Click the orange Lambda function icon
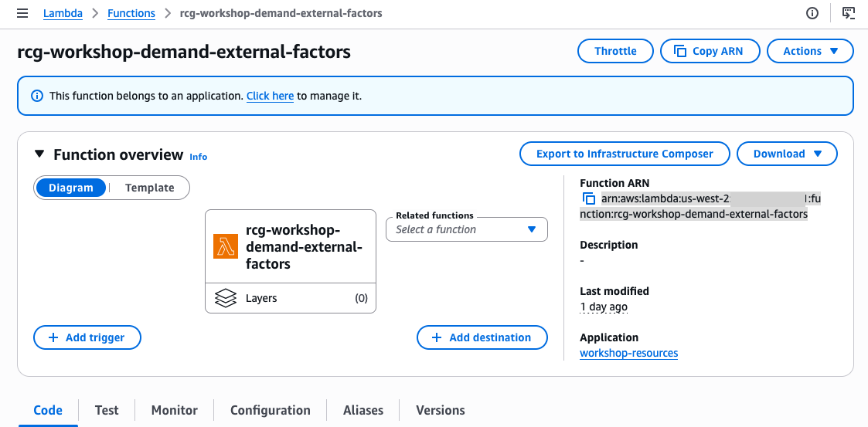This screenshot has height=427, width=868. click(x=225, y=246)
